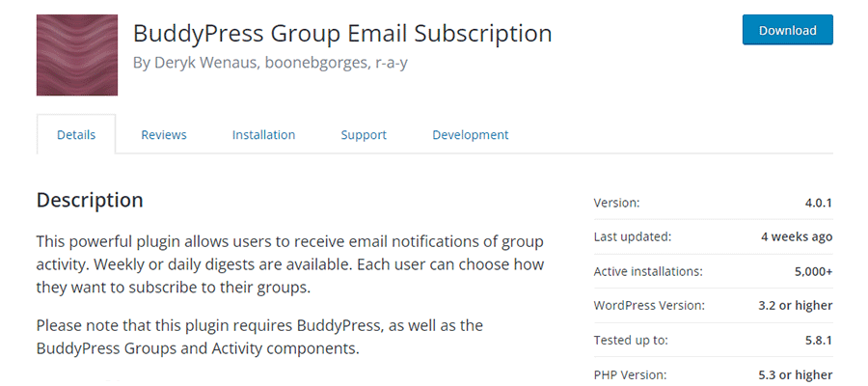The height and width of the screenshot is (386, 868).
Task: Click the 'This powerful plugin' description paragraph
Action: click(289, 263)
